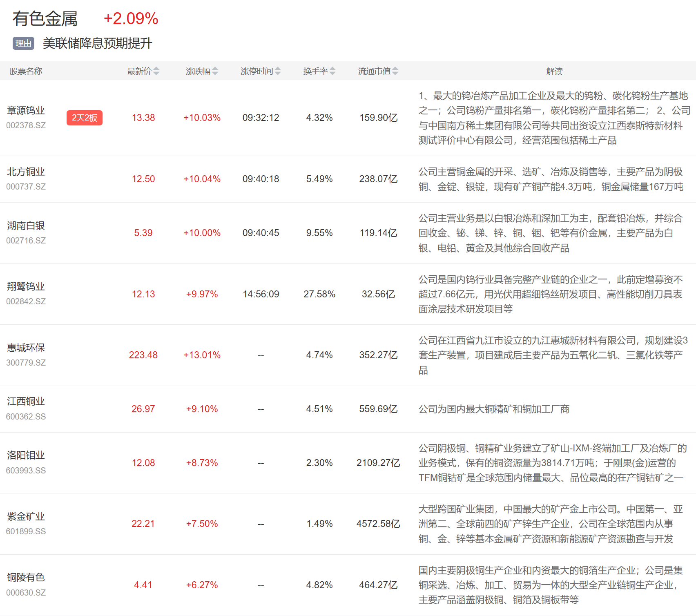
Task: Select stock code 000630.SZ
Action: point(26,593)
